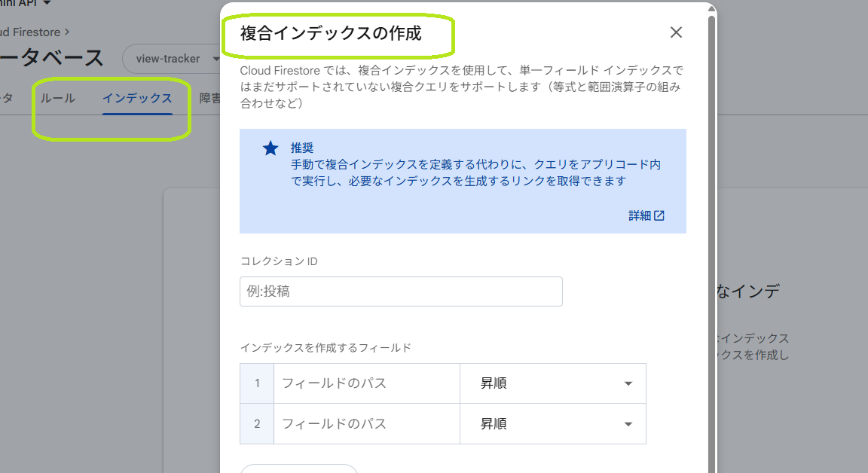Viewport: 868px width, 473px height.
Task: Close the 複合インデックスの作成 dialog with the X
Action: [676, 32]
